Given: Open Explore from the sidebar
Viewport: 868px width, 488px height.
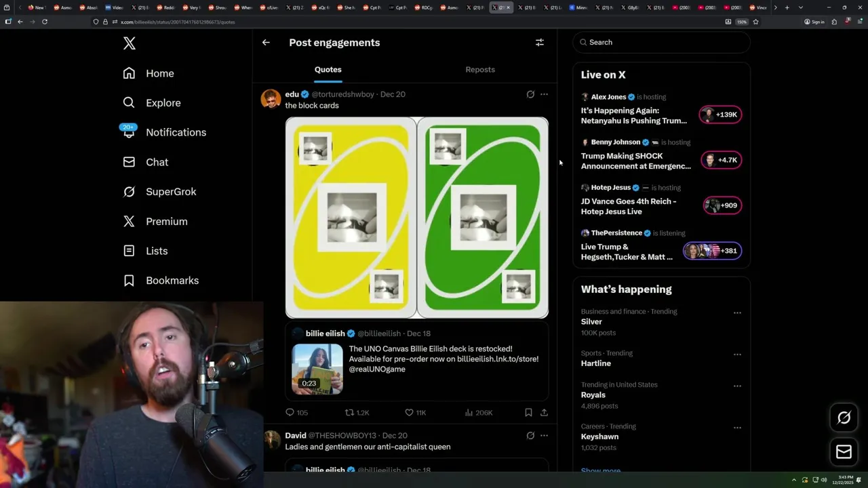Looking at the screenshot, I should 152,103.
